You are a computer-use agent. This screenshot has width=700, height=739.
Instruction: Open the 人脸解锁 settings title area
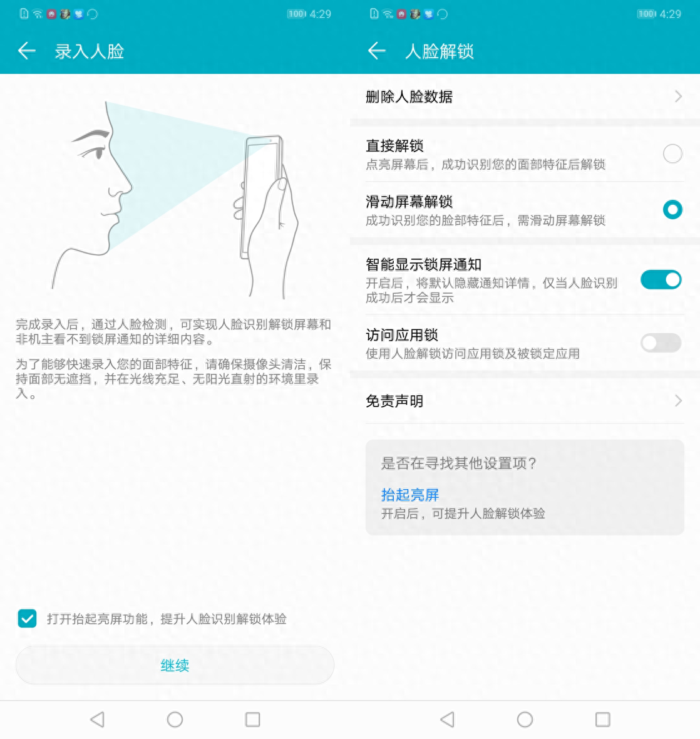tap(440, 51)
